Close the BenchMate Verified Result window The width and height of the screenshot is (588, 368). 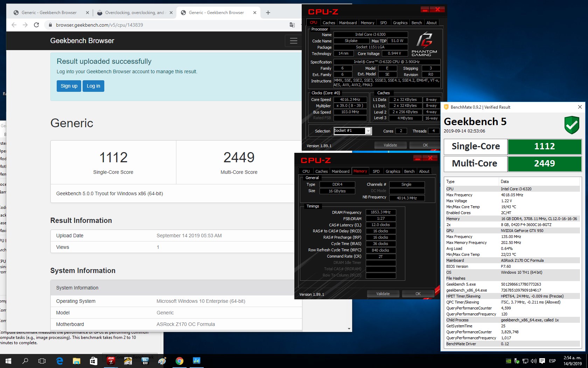580,107
